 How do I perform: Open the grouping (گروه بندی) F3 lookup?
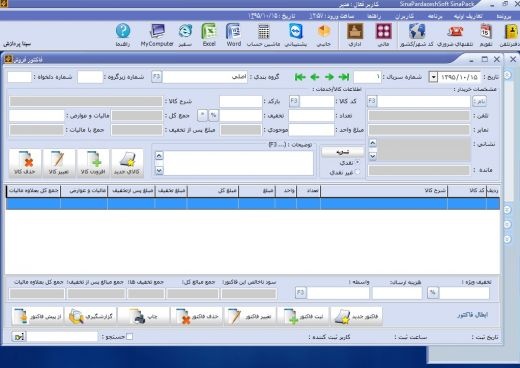point(156,77)
